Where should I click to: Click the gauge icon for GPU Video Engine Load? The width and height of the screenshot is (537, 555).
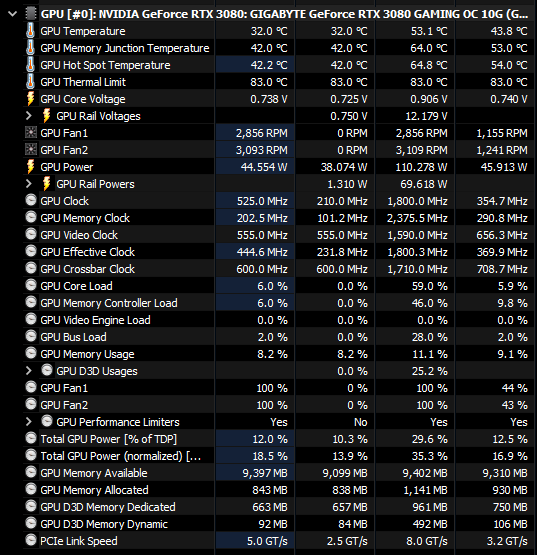31,319
